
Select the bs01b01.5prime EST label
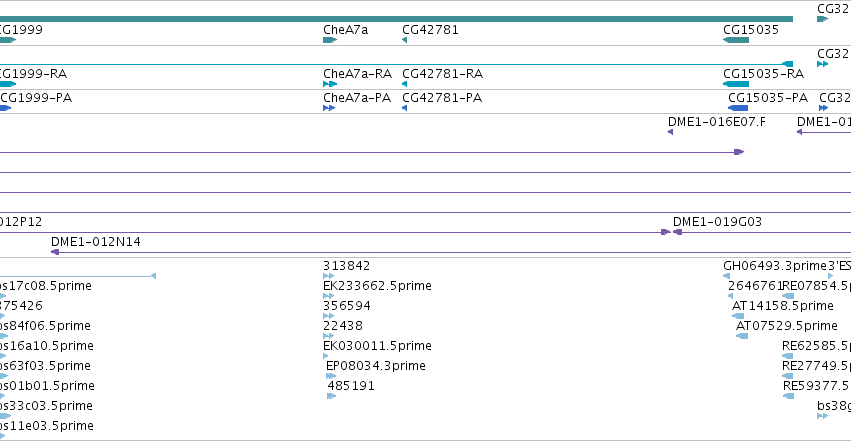pos(47,386)
